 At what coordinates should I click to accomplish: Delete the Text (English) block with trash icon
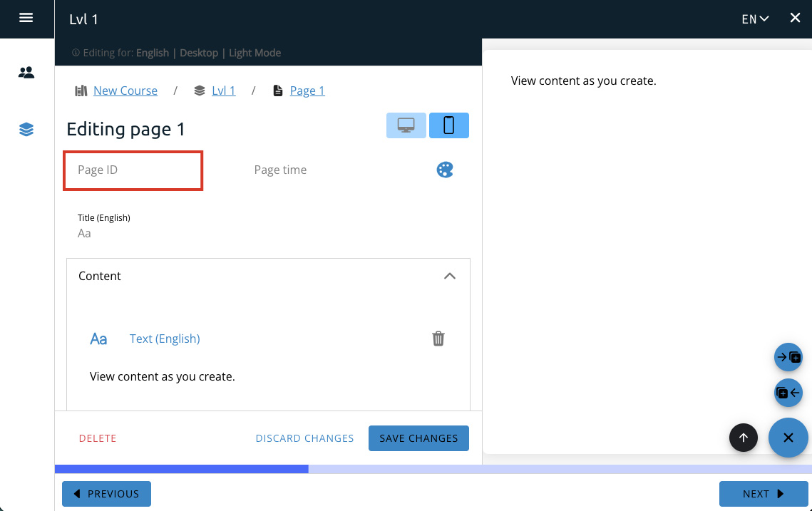point(438,339)
